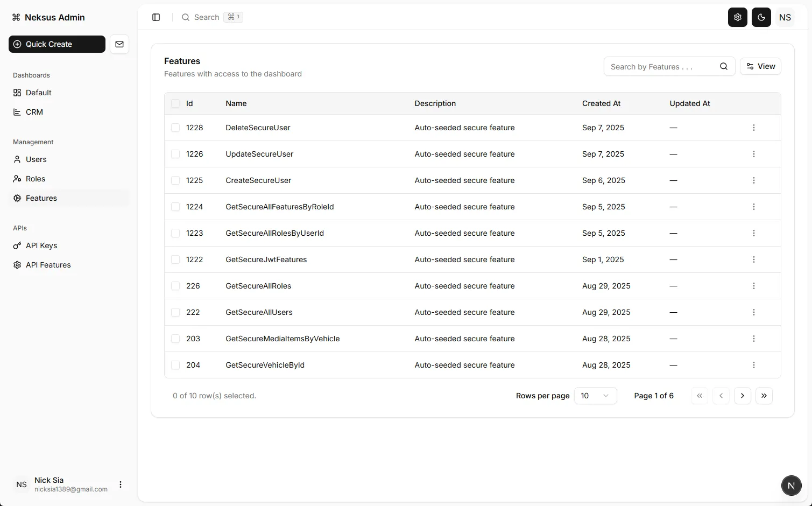Select the row with Id 226
This screenshot has width=812, height=506.
(175, 286)
